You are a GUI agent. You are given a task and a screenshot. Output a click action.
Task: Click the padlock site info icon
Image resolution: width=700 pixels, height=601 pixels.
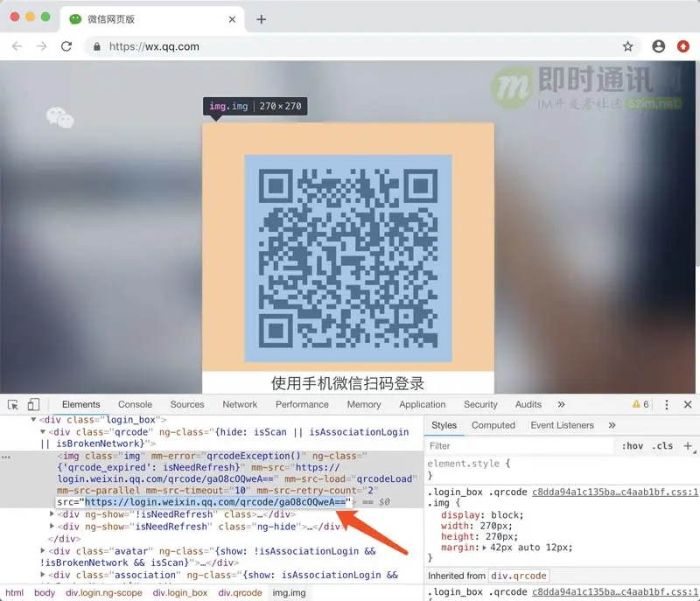97,46
